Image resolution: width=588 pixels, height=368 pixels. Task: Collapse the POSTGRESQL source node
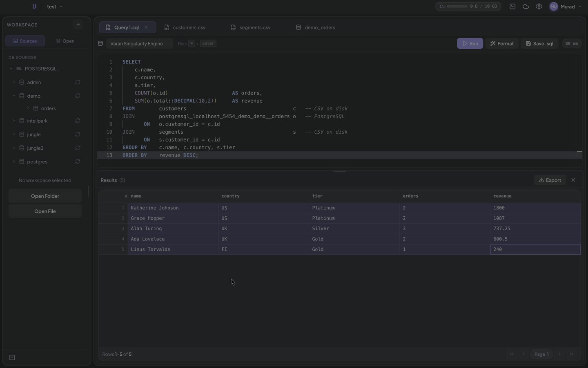[x=11, y=69]
